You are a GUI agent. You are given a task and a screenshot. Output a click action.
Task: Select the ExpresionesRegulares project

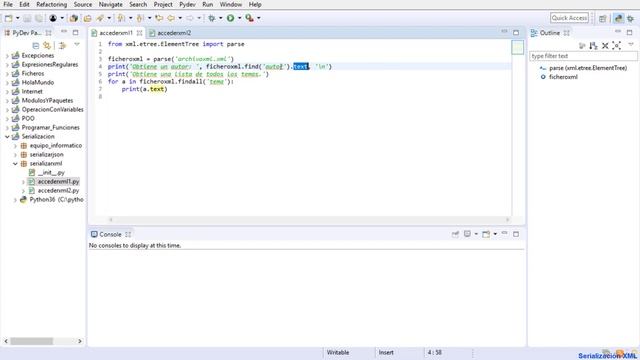(50, 64)
